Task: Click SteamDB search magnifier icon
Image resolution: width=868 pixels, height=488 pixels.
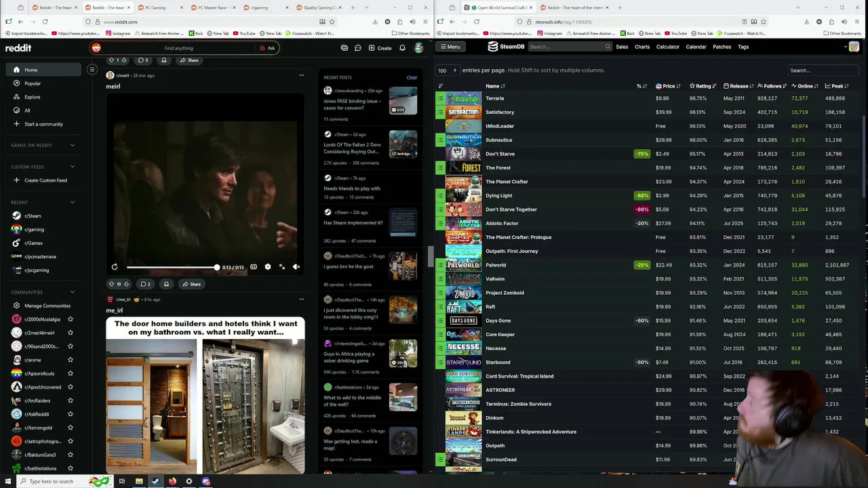Action: point(608,47)
